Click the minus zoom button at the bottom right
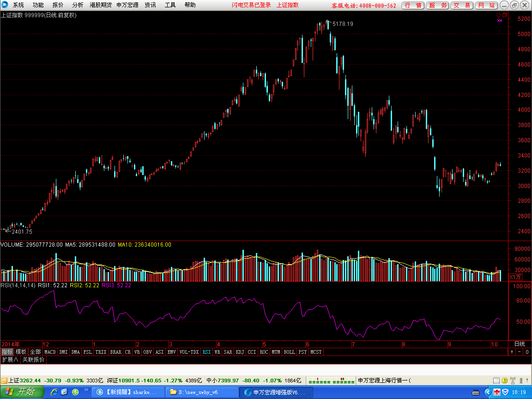The width and height of the screenshot is (532, 399). pyautogui.click(x=520, y=352)
